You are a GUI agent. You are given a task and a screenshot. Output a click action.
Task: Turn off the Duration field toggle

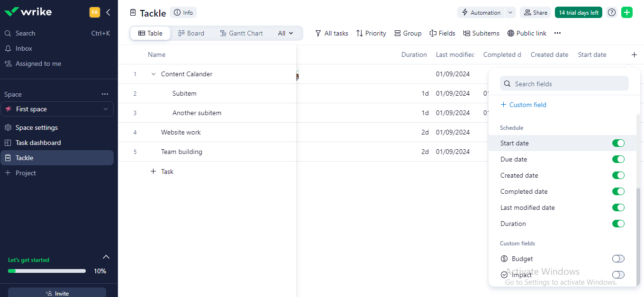tap(618, 223)
